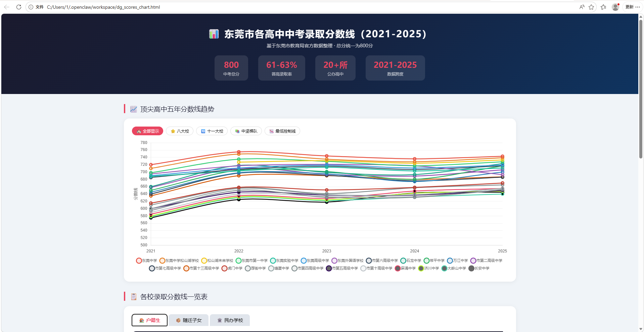Toggle 石龙中学 legend series
The height and width of the screenshot is (332, 644).
pos(411,261)
